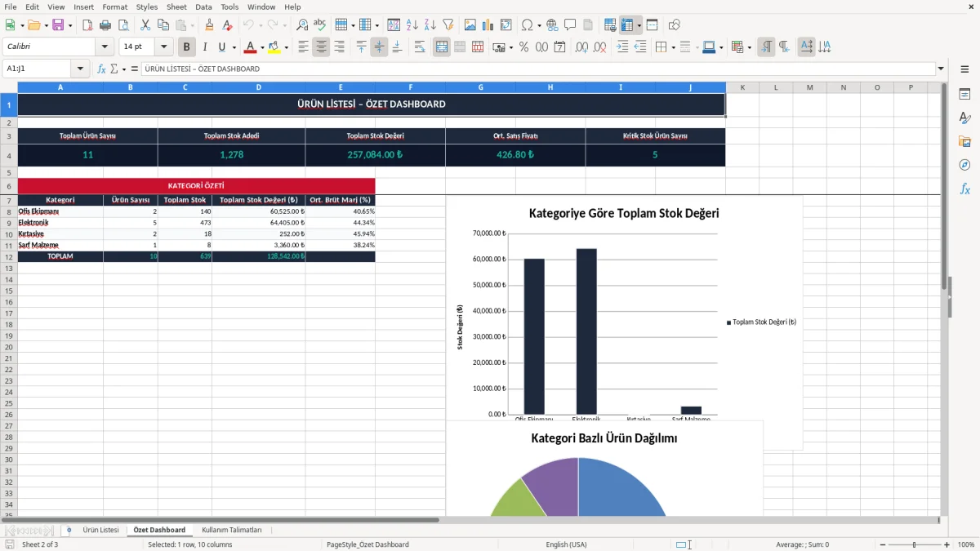The width and height of the screenshot is (980, 551).
Task: Click the Insert Comment icon
Action: (x=570, y=25)
